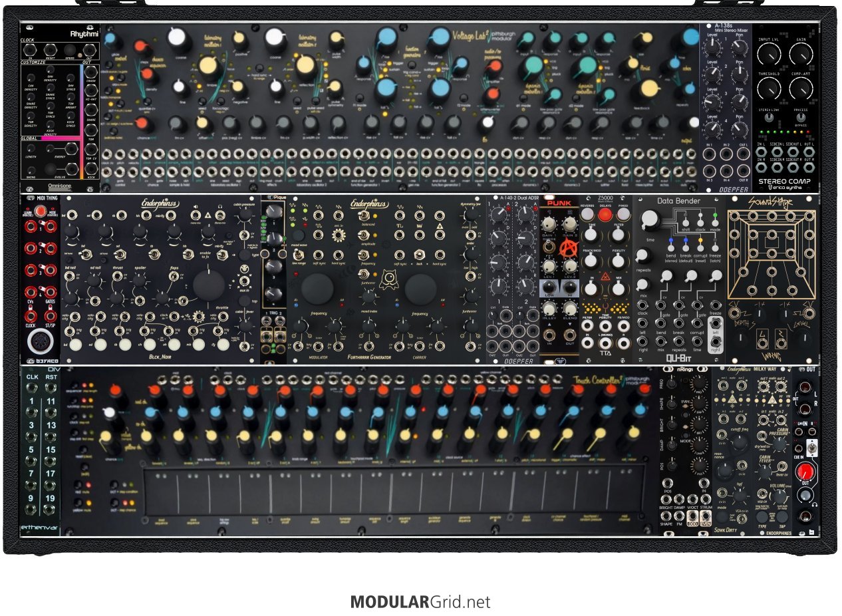Screen dimensions: 842x616
Task: Click the Rhythmi LENGTH knob
Action: click(x=31, y=148)
